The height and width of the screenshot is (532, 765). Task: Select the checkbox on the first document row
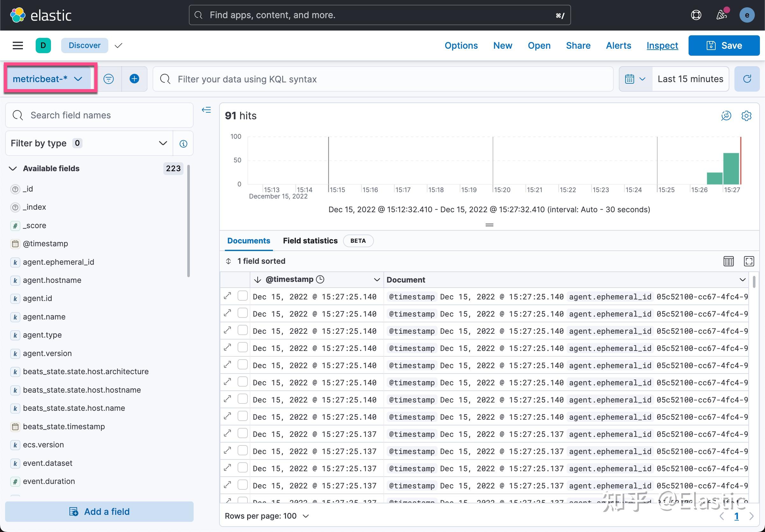click(242, 296)
